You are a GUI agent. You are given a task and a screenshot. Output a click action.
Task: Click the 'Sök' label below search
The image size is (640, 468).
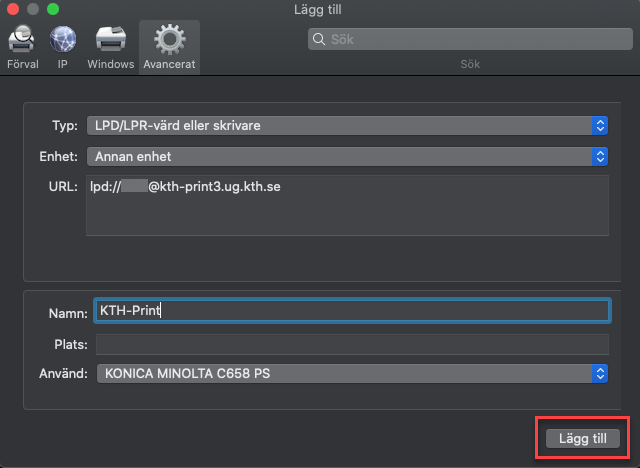pos(470,64)
